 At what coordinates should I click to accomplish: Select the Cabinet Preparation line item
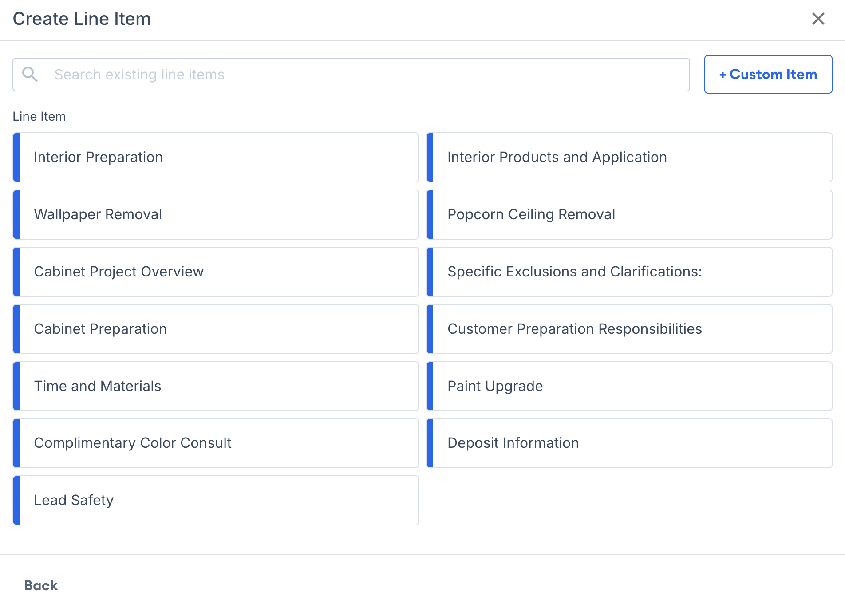pos(216,329)
